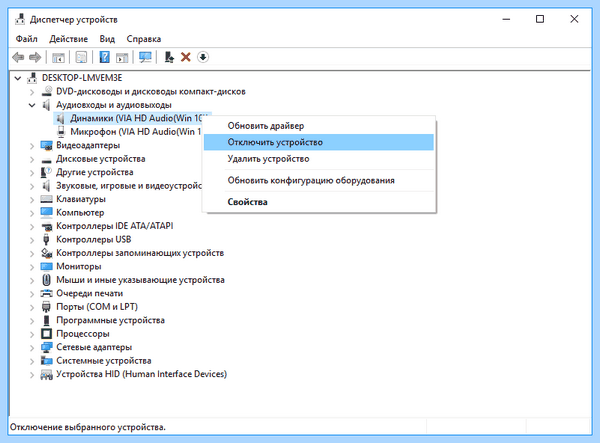Viewport: 600px width, 443px height.
Task: Click the DESKTOP-LMVEM3E computer icon
Action: coord(32,78)
